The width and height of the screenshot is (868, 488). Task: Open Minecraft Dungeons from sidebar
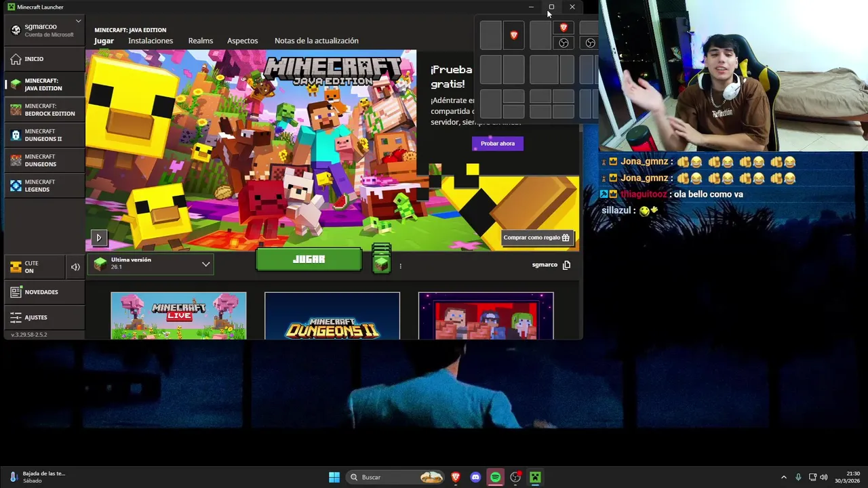pyautogui.click(x=45, y=161)
